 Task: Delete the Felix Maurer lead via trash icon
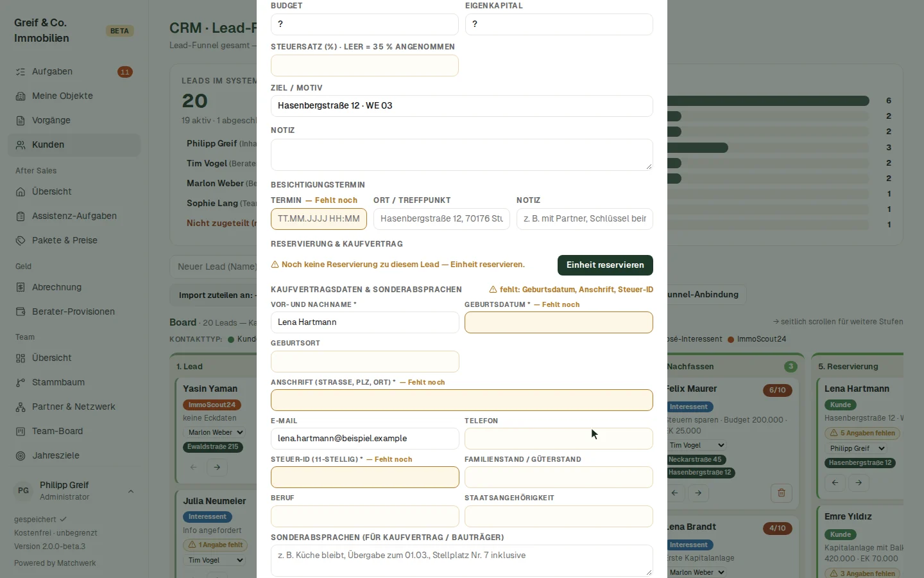[782, 493]
